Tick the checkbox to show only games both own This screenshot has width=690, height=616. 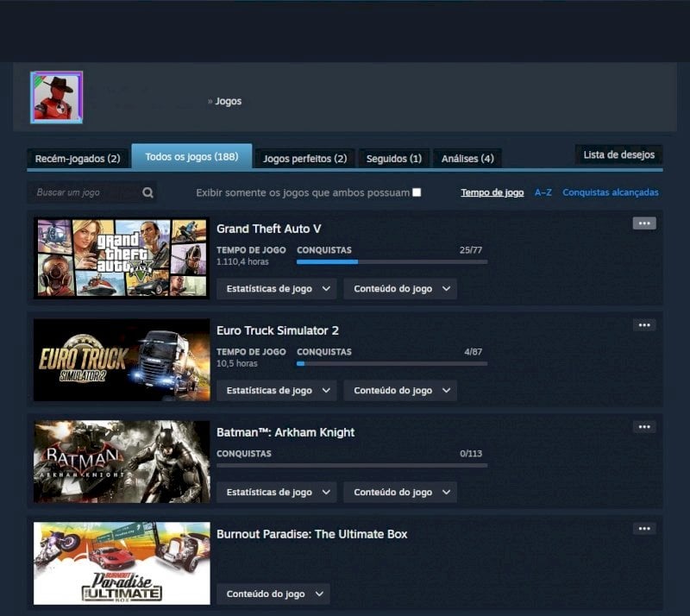coord(417,192)
